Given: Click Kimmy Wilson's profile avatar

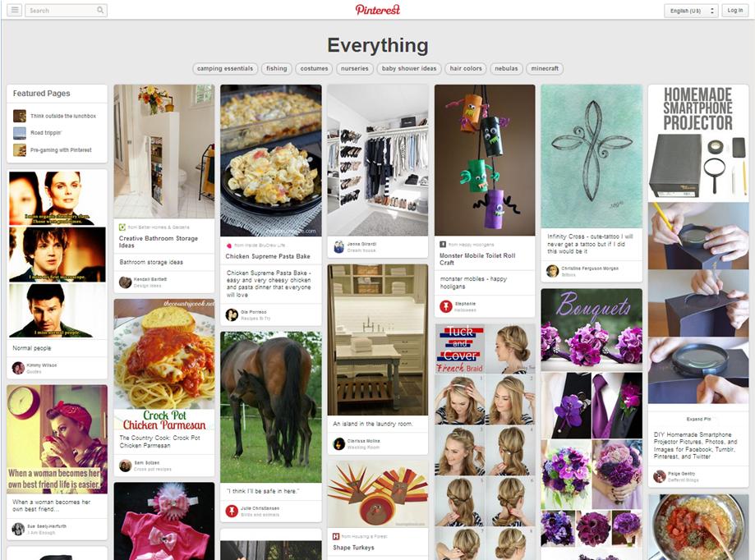Looking at the screenshot, I should coord(18,368).
